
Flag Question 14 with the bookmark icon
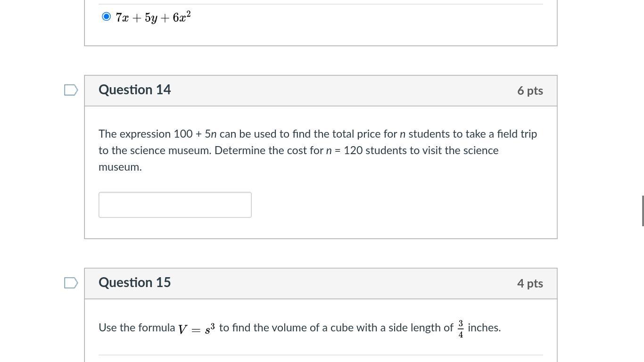(71, 90)
